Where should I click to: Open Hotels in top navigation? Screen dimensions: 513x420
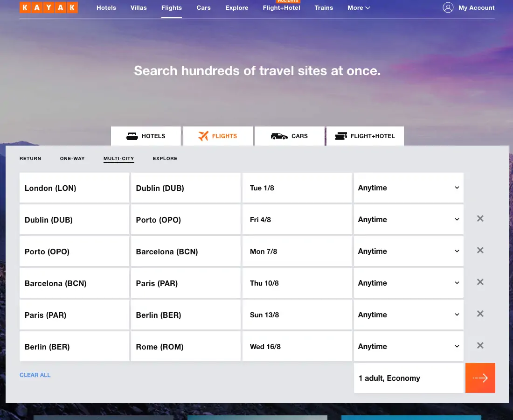point(106,8)
